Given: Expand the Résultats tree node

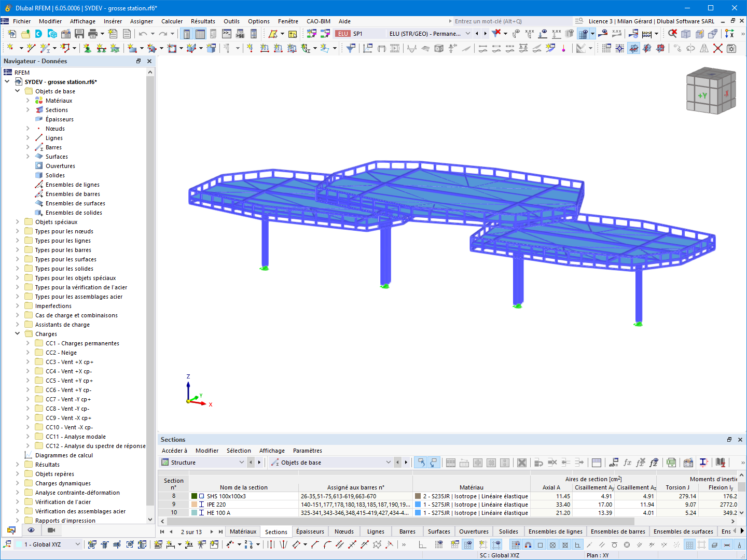Looking at the screenshot, I should pyautogui.click(x=17, y=464).
